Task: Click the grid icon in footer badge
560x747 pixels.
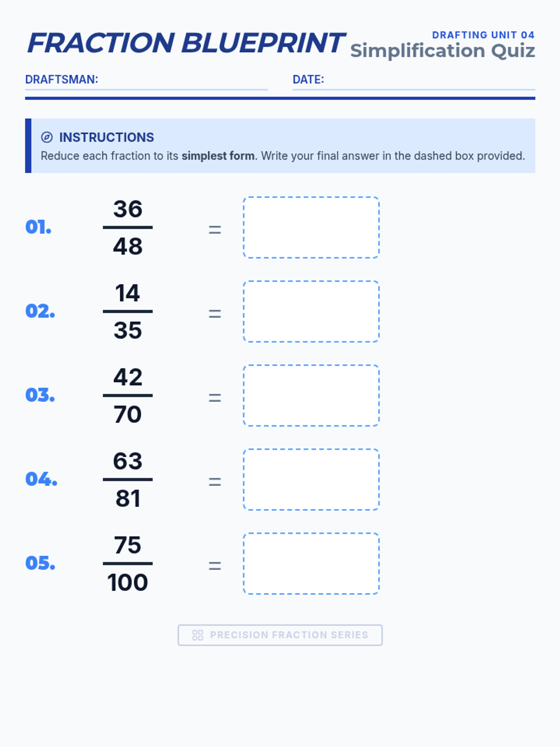Action: [x=197, y=635]
